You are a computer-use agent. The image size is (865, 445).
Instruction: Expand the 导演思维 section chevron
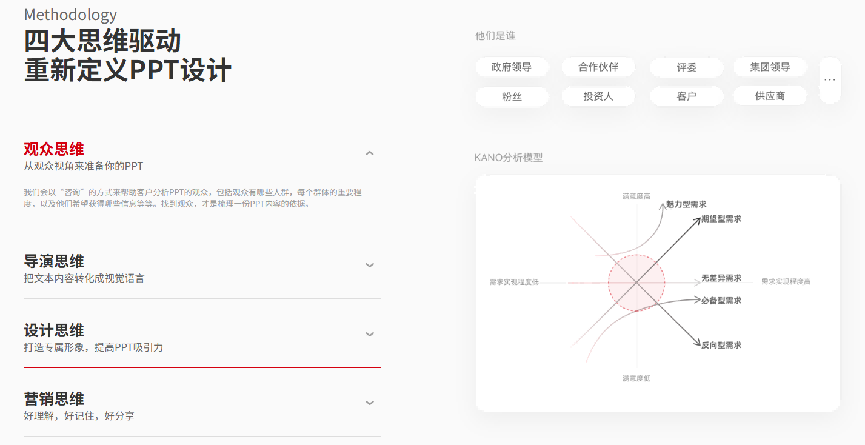[x=369, y=265]
